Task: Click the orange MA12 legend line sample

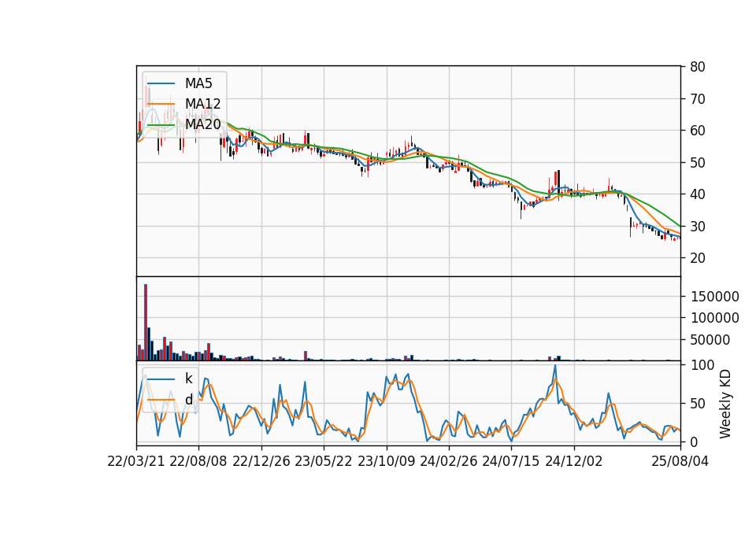Action: [x=161, y=104]
